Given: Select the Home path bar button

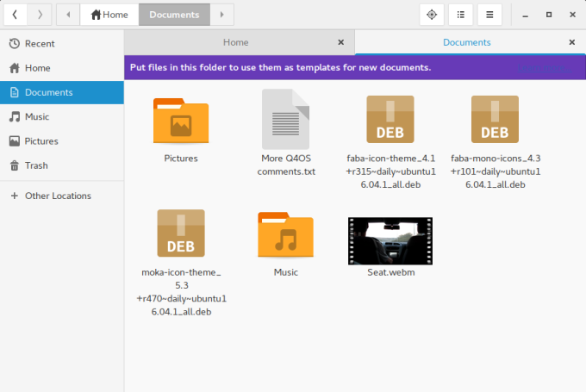Looking at the screenshot, I should (109, 15).
